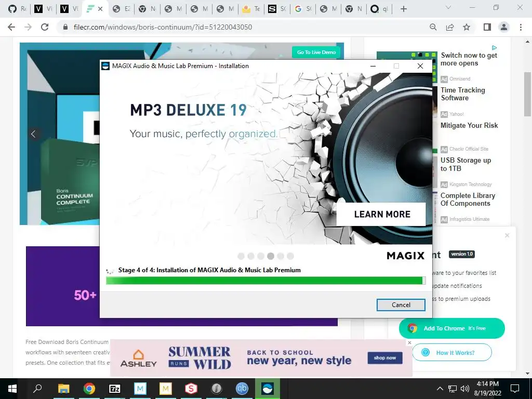
Task: Click the version 1.0 badge
Action: tap(461, 254)
